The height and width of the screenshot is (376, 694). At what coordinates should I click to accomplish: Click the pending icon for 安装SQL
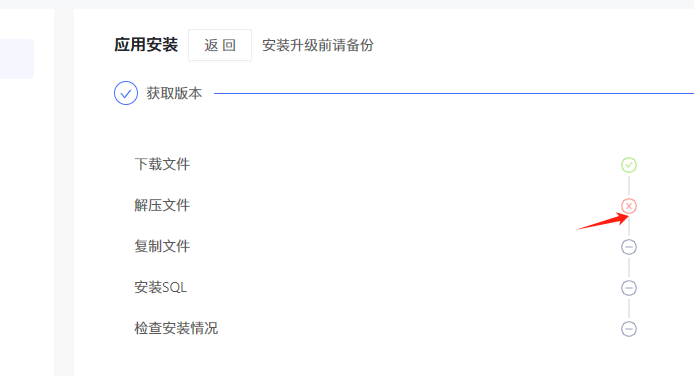pyautogui.click(x=628, y=288)
